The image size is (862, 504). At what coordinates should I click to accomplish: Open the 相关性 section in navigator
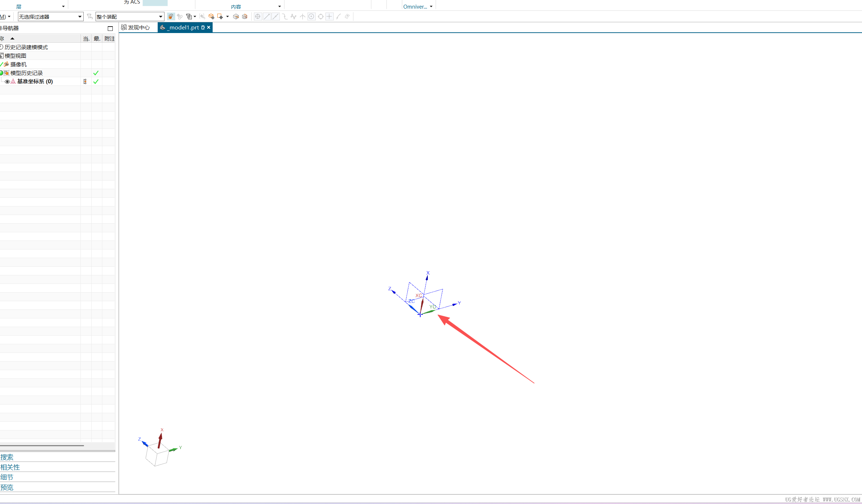click(x=10, y=467)
